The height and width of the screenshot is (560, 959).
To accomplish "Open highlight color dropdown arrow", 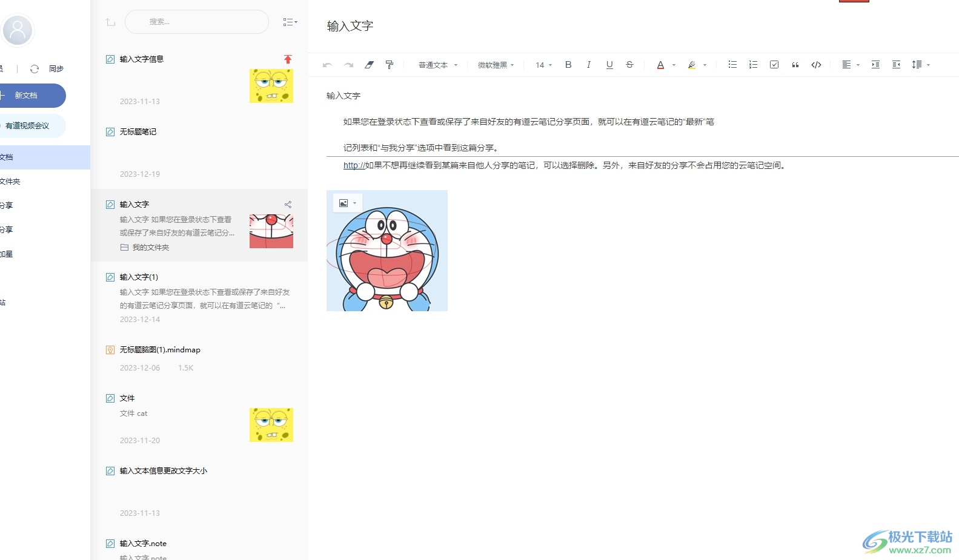I will pos(705,65).
